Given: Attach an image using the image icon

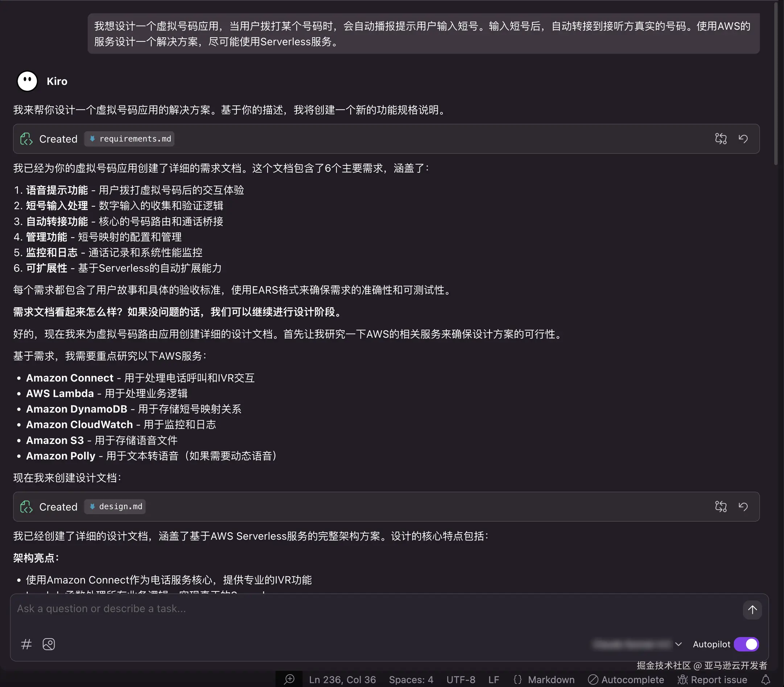Looking at the screenshot, I should click(x=48, y=644).
